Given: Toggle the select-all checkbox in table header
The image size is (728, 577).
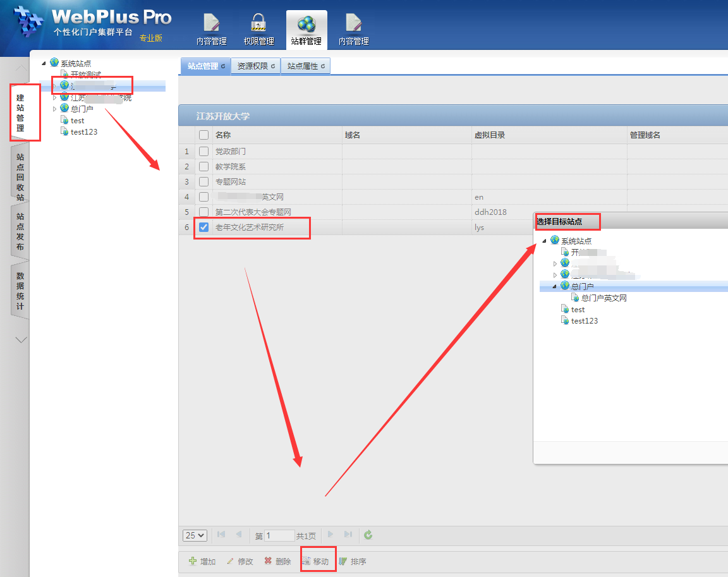Looking at the screenshot, I should [x=203, y=135].
